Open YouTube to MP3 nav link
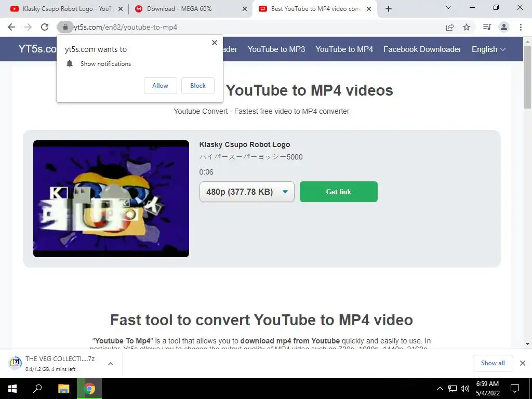Image resolution: width=532 pixels, height=399 pixels. (x=276, y=49)
